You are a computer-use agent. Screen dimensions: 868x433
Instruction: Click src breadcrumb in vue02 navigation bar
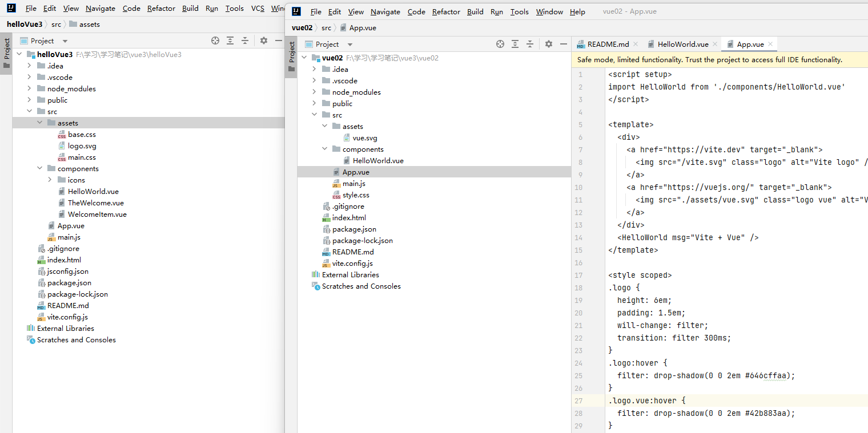[326, 27]
